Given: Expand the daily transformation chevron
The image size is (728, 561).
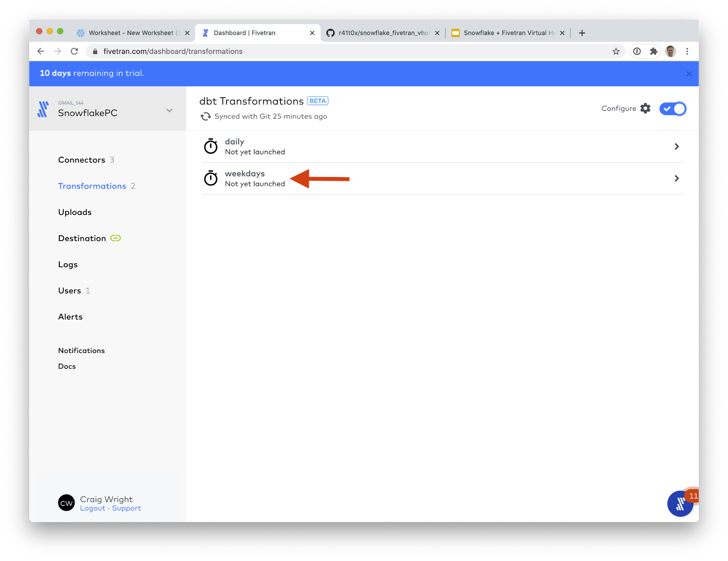Looking at the screenshot, I should 676,146.
